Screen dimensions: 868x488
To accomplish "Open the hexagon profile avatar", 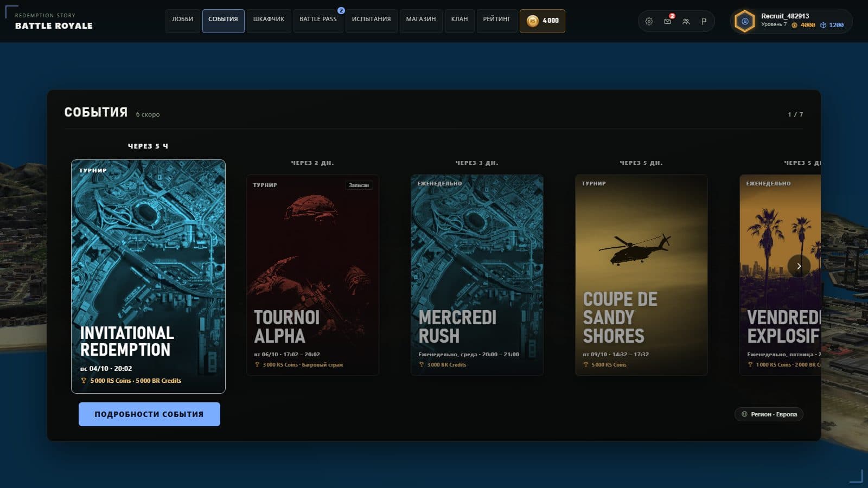I will [x=744, y=22].
